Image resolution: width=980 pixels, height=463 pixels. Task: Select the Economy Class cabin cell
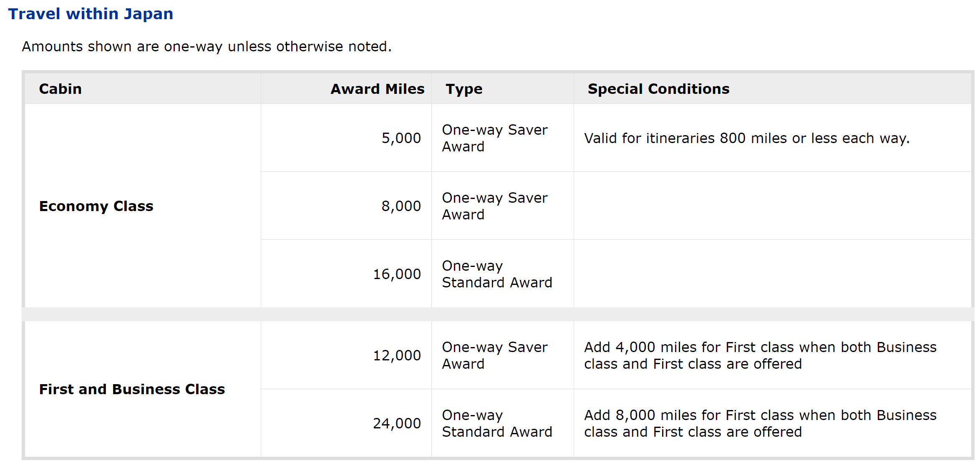click(96, 206)
